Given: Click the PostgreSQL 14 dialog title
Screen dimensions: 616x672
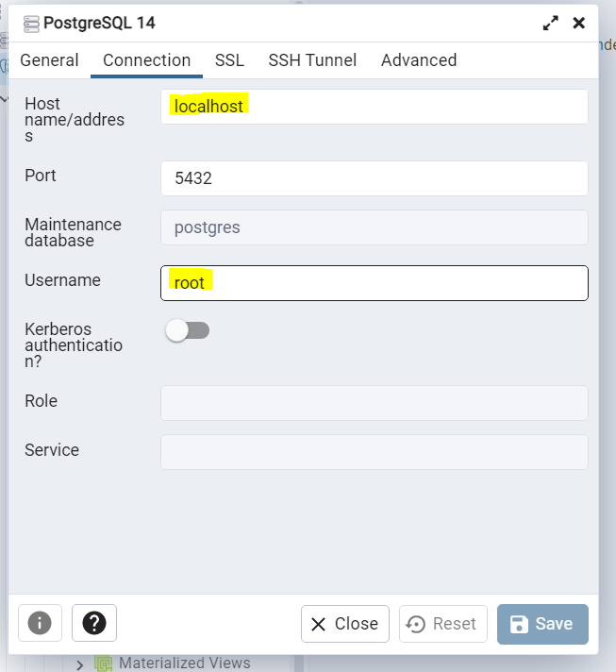Looking at the screenshot, I should pos(99,24).
